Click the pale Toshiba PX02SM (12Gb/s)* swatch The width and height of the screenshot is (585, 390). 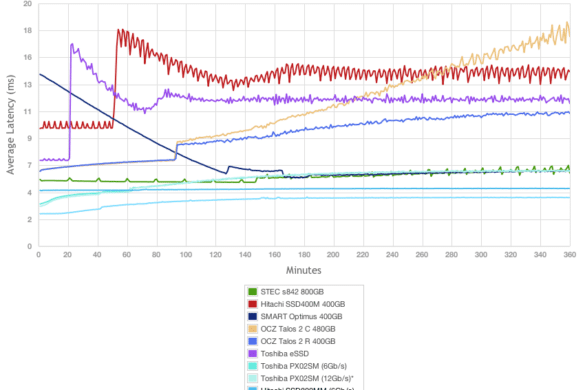pyautogui.click(x=253, y=378)
